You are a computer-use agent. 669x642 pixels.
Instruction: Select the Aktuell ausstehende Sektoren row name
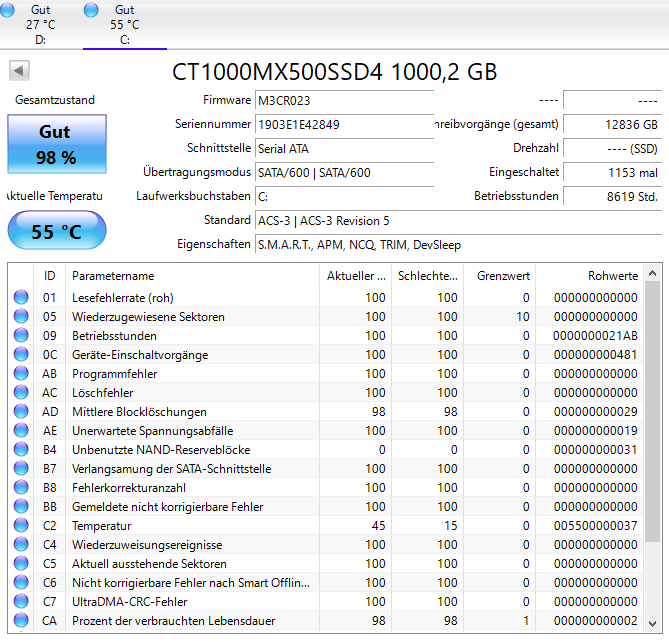149,564
